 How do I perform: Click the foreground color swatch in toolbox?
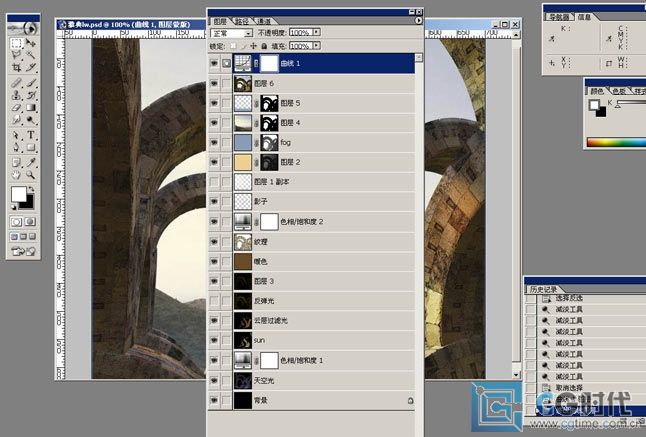(19, 194)
